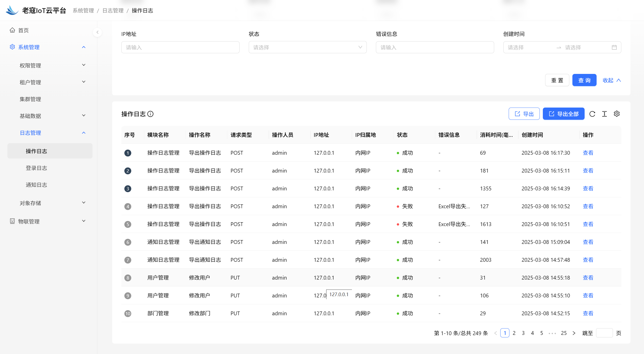Click the gear icon beside 系统管理
The width and height of the screenshot is (644, 354).
coord(12,47)
